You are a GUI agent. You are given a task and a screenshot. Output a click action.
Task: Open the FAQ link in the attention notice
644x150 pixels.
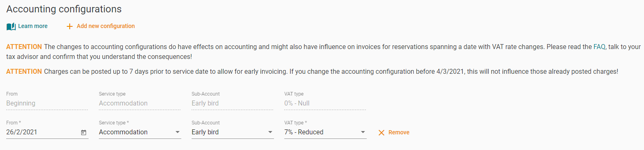click(599, 47)
